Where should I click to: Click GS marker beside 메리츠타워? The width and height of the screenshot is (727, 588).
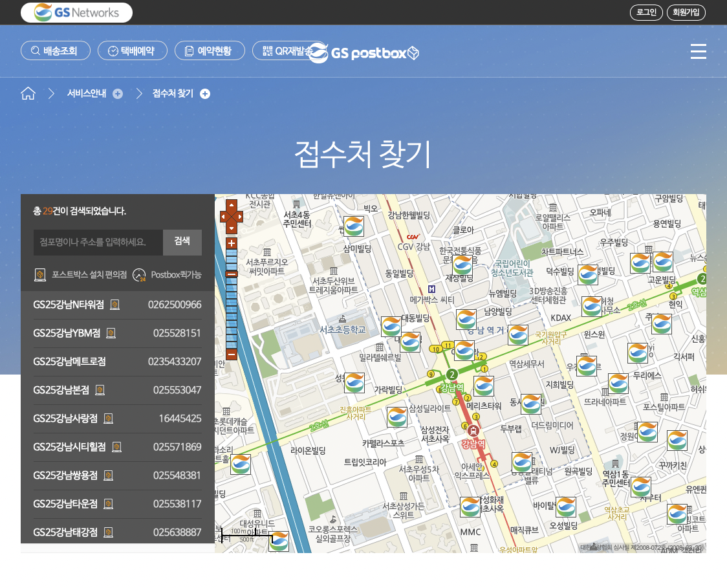484,386
